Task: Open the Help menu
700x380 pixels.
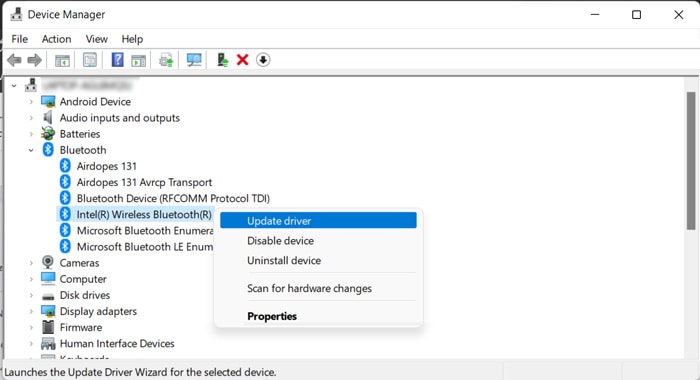Action: coord(132,39)
